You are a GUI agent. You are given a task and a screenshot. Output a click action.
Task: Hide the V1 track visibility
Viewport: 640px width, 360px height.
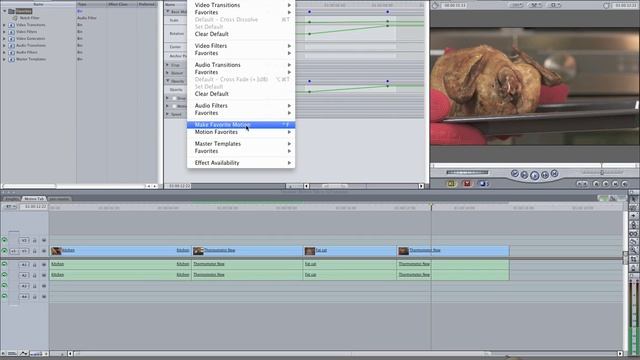(4, 251)
